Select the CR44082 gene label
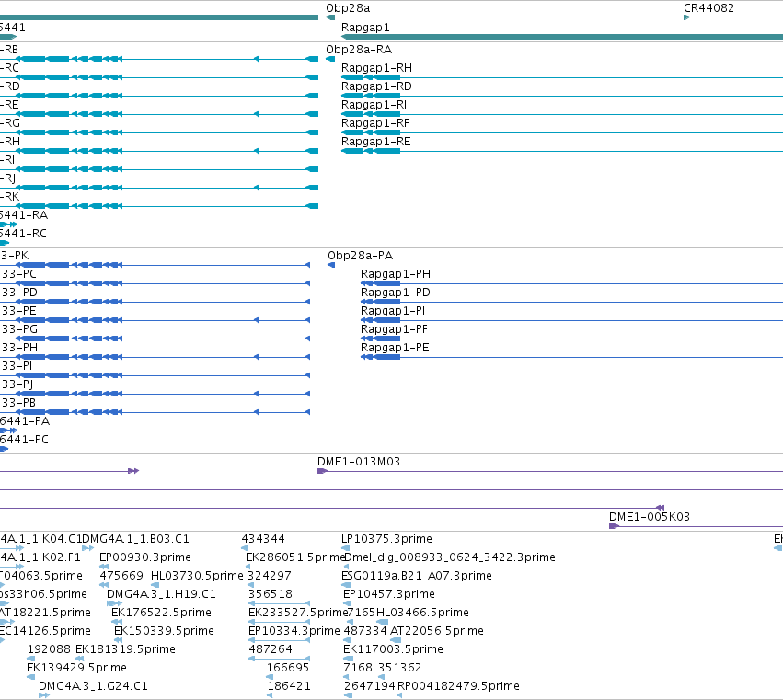 click(708, 8)
